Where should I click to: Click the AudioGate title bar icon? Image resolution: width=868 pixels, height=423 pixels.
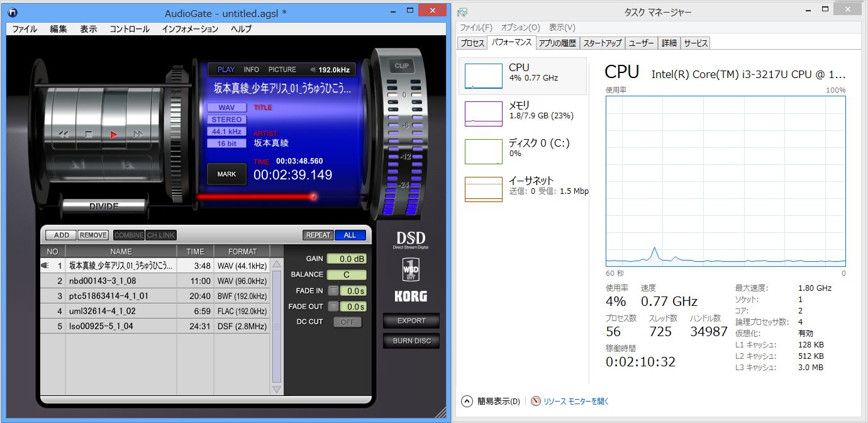[x=13, y=11]
